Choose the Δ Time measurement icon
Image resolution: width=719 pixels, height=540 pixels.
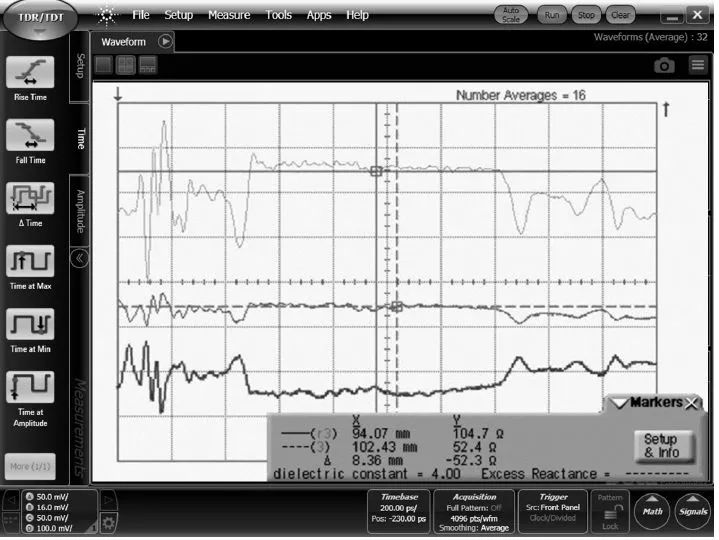tap(30, 198)
